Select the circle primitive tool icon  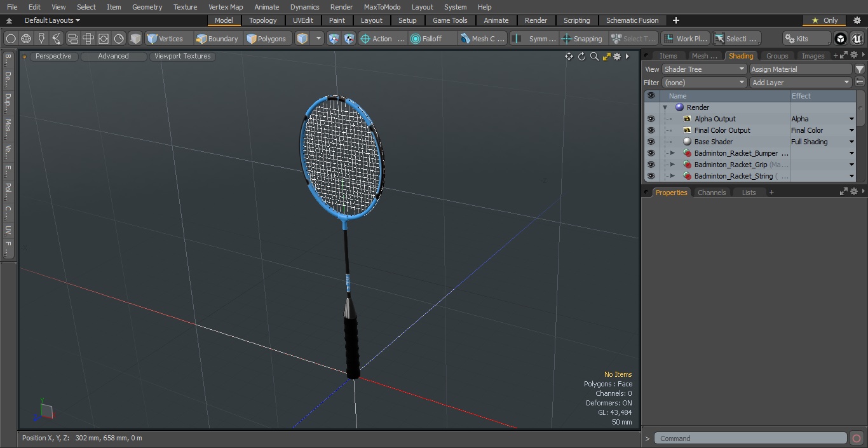tap(10, 39)
